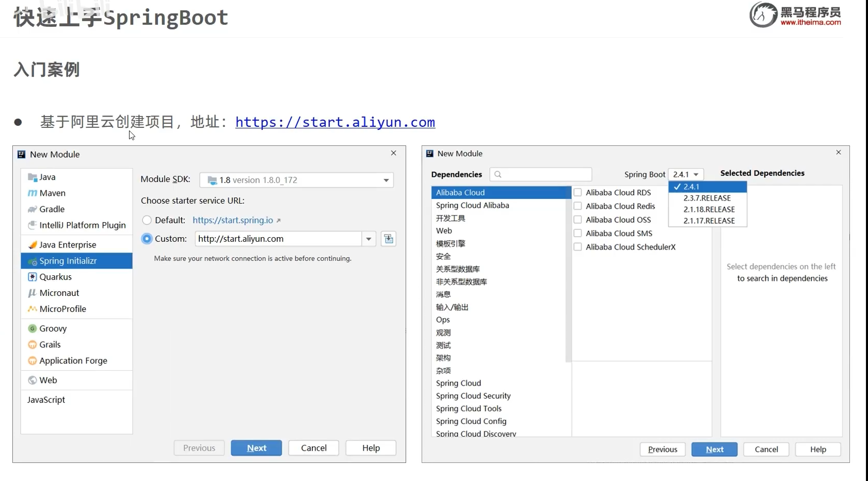Image resolution: width=868 pixels, height=481 pixels.
Task: Click Help in left New Module dialog
Action: point(371,448)
